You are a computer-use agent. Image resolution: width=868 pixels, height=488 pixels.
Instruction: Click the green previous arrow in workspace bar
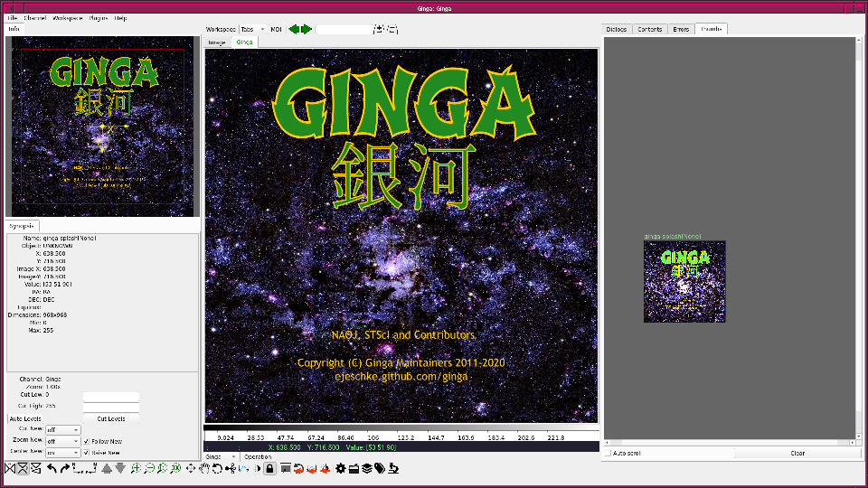coord(294,29)
